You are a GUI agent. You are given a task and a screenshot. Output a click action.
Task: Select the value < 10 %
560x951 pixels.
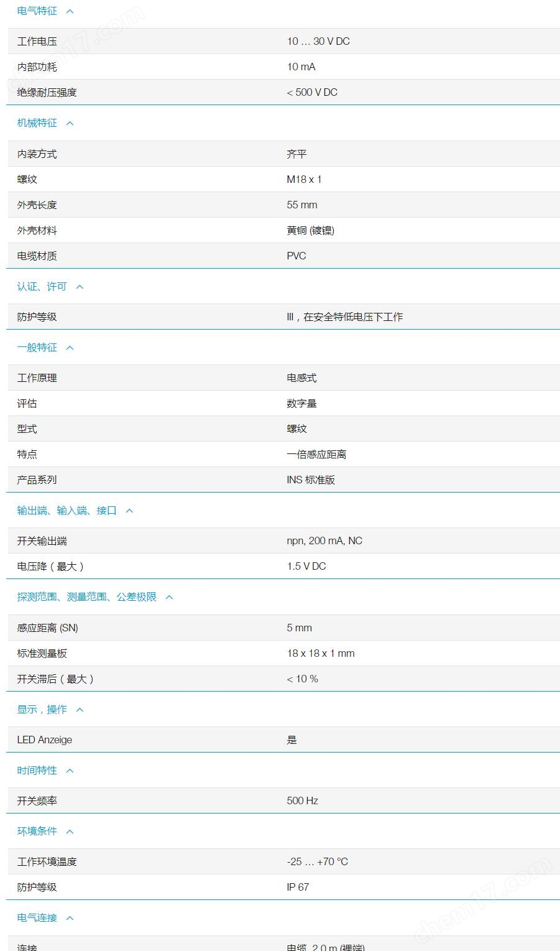point(303,679)
